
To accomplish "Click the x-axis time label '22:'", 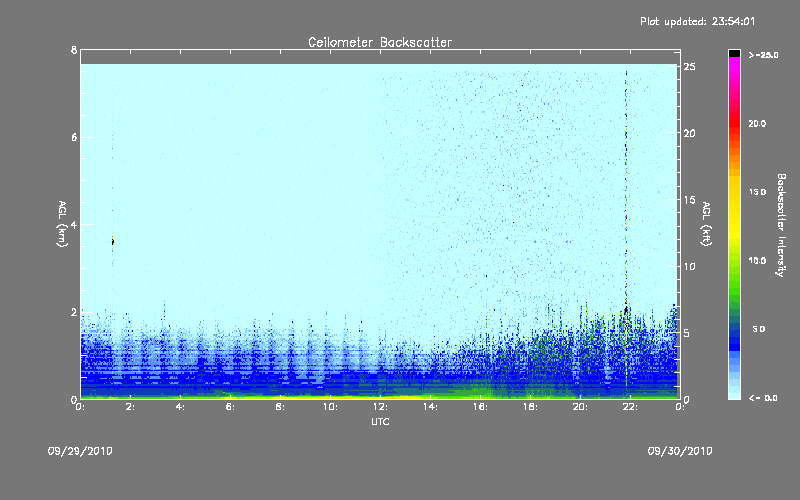I will pos(630,407).
